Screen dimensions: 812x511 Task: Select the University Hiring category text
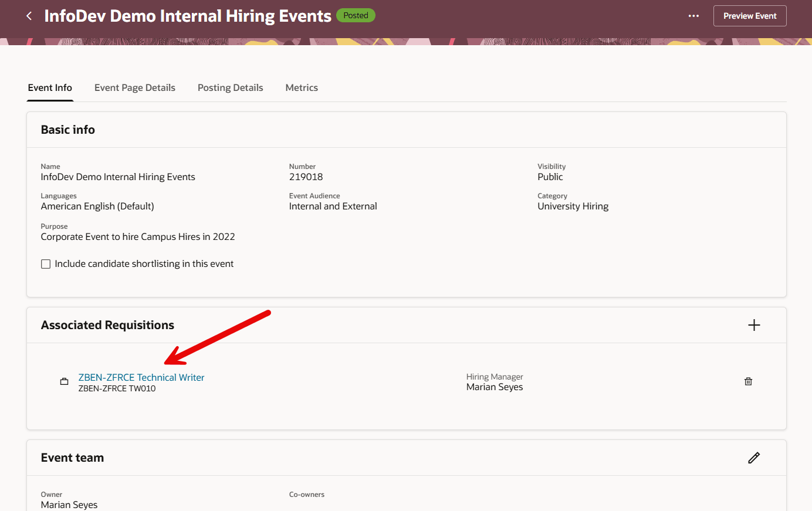[x=573, y=207]
